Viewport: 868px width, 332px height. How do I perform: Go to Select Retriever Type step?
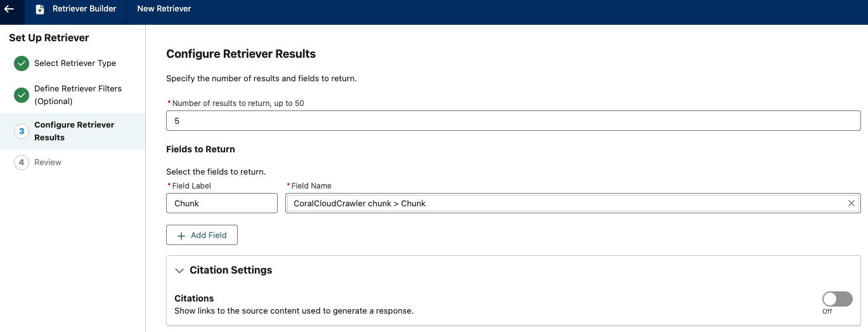pyautogui.click(x=75, y=63)
